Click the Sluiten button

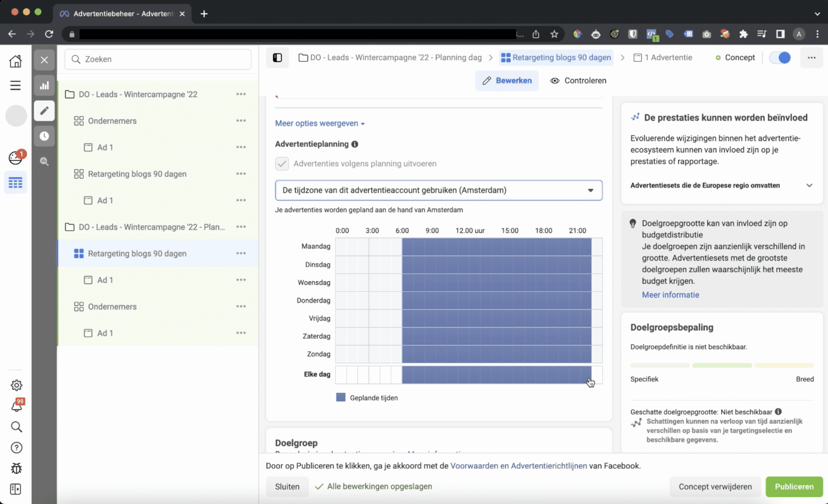[x=287, y=487]
